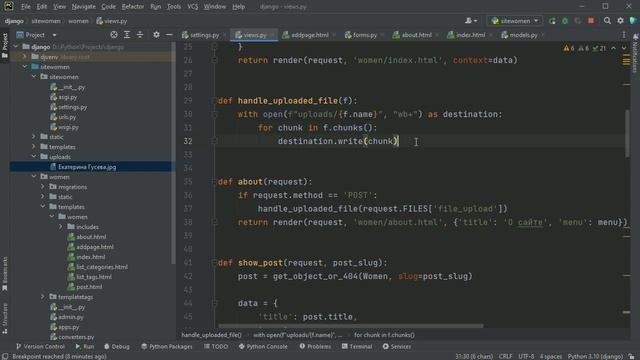Click handle_uploaded_file() breadcrumb
This screenshot has width=640, height=360.
coord(211,335)
